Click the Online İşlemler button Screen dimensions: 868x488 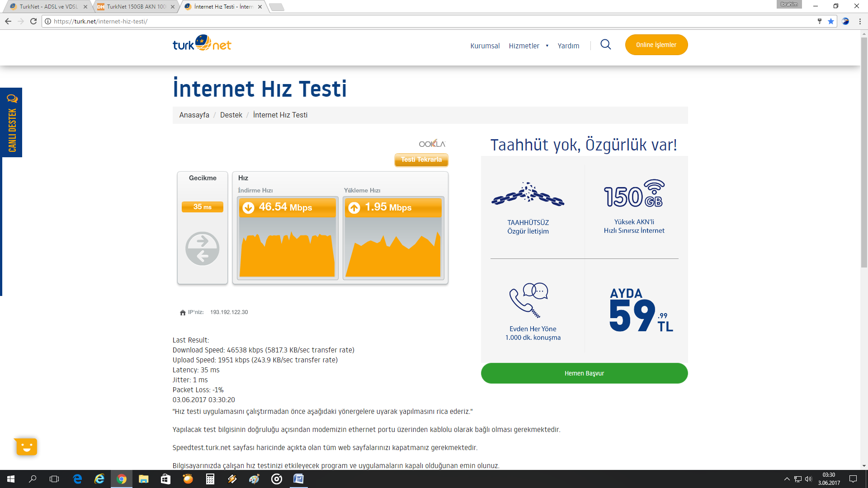[x=656, y=45]
